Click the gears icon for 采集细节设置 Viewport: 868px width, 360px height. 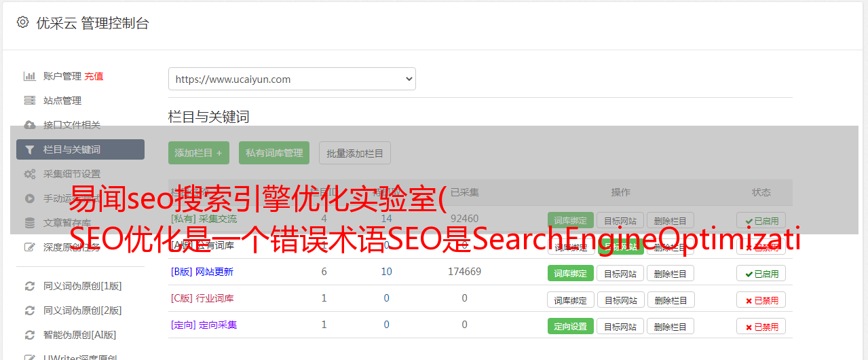pos(30,174)
